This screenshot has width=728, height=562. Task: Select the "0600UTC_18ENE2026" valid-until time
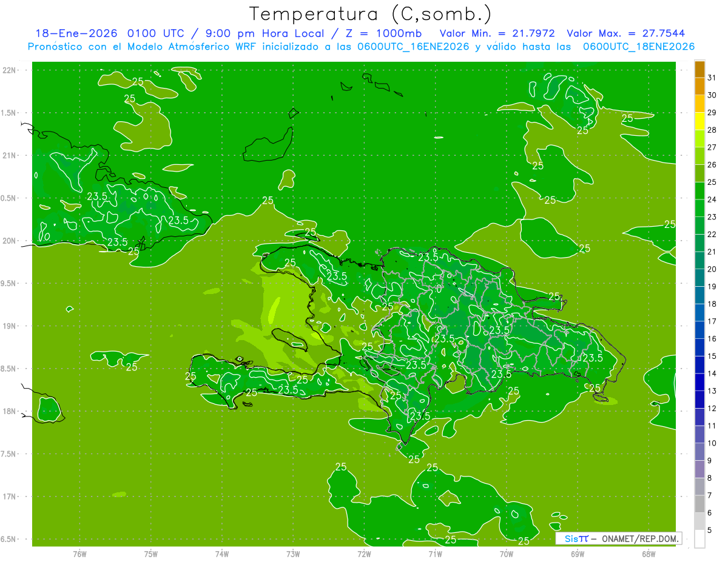click(x=639, y=47)
